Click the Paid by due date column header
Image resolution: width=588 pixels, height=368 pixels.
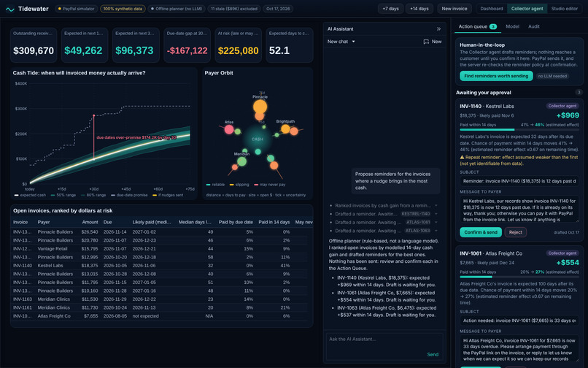coord(236,222)
